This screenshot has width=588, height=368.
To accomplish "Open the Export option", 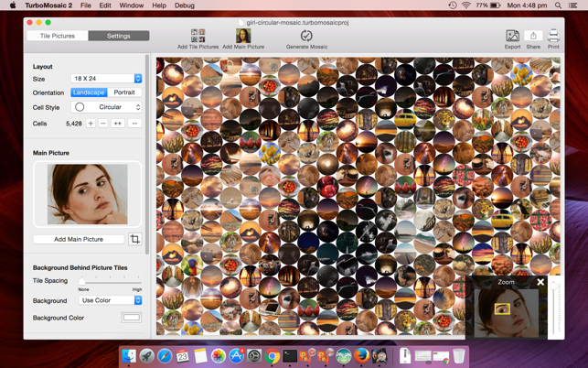I will point(512,36).
